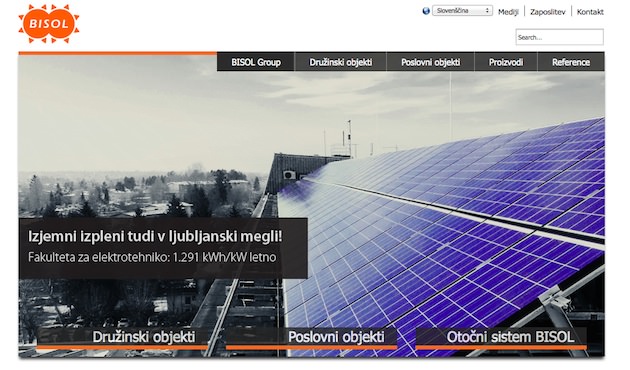This screenshot has width=630, height=370.
Task: Open the Reference menu
Action: coord(571,62)
